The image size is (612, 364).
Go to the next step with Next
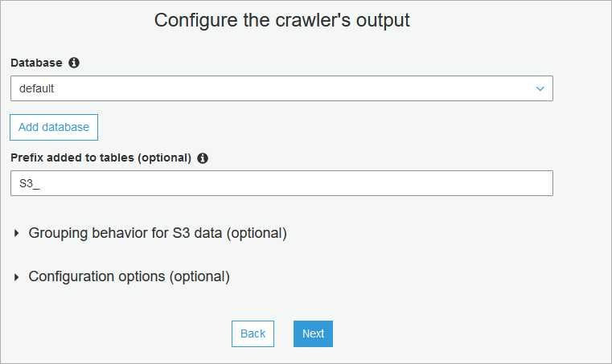pyautogui.click(x=313, y=333)
